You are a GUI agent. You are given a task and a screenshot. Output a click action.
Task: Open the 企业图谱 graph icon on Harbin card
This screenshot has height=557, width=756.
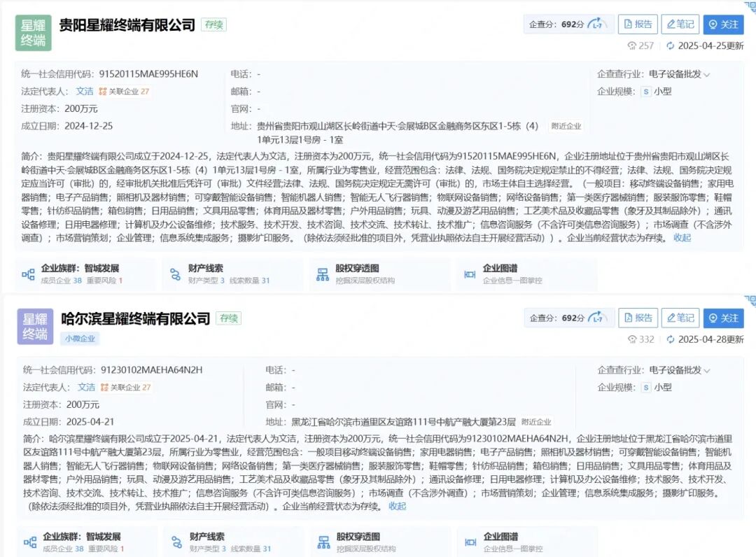pyautogui.click(x=472, y=541)
